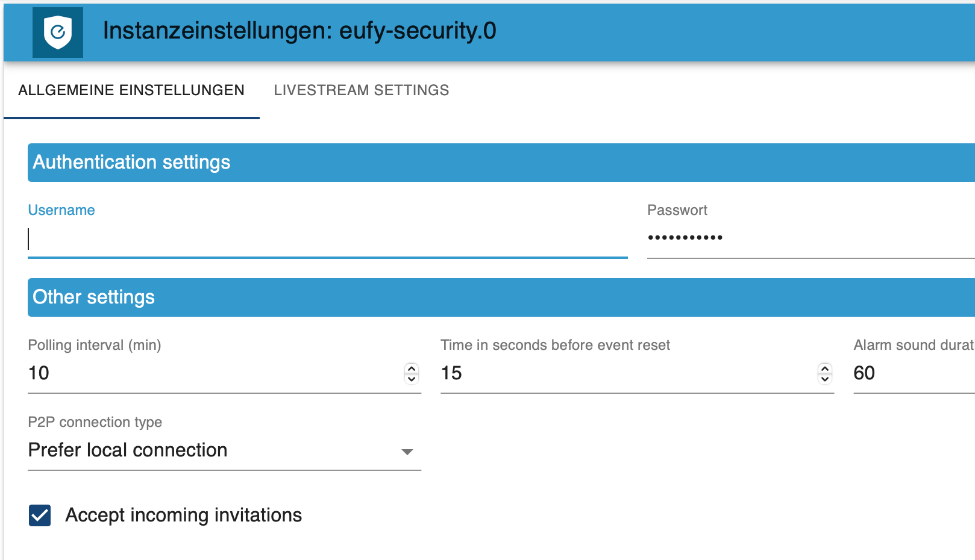Click the Polling interval (min) label
The image size is (975, 560).
coord(95,345)
